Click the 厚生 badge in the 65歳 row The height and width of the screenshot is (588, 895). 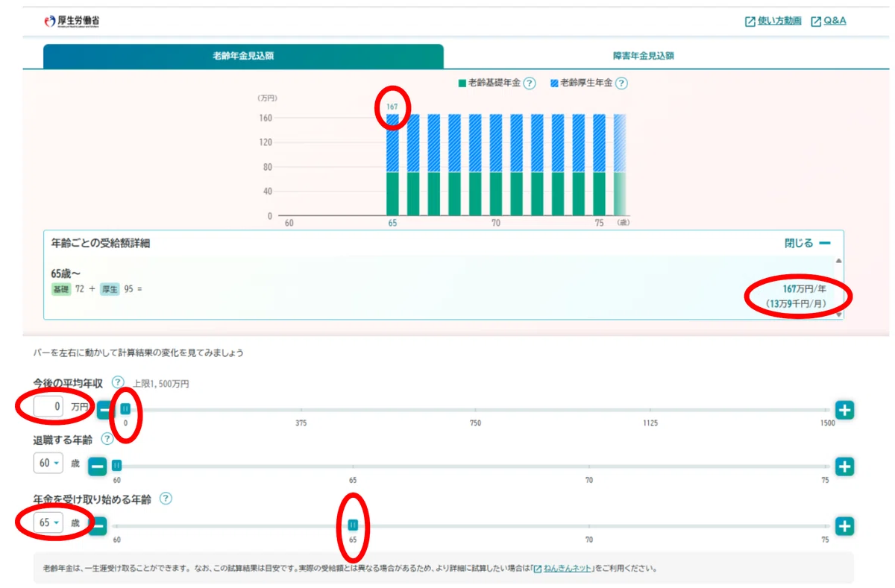110,289
